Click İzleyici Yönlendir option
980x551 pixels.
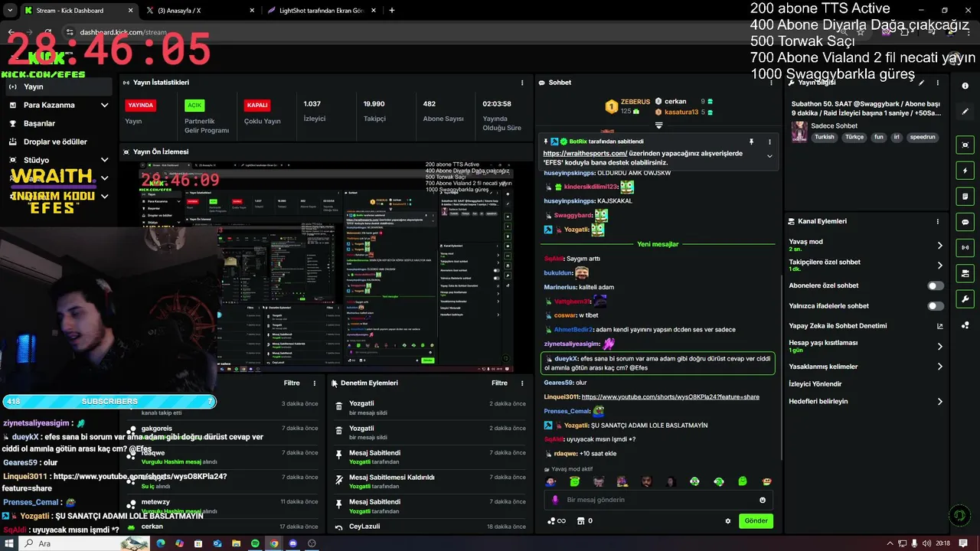coord(815,384)
